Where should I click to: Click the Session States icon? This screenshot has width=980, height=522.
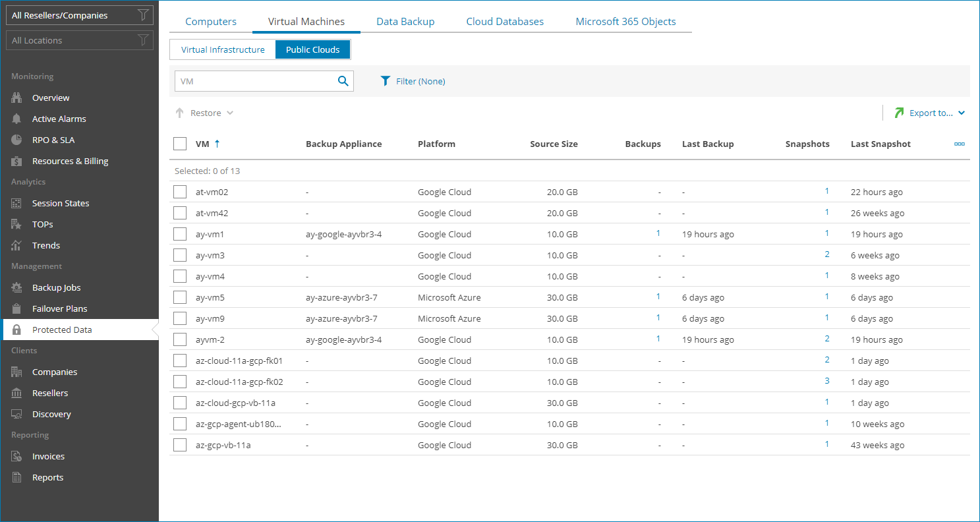(17, 203)
